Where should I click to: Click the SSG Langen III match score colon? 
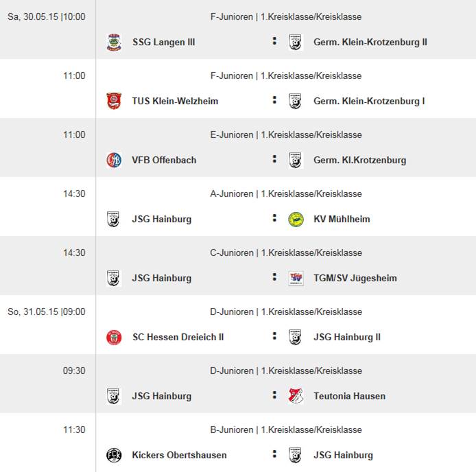coord(274,42)
